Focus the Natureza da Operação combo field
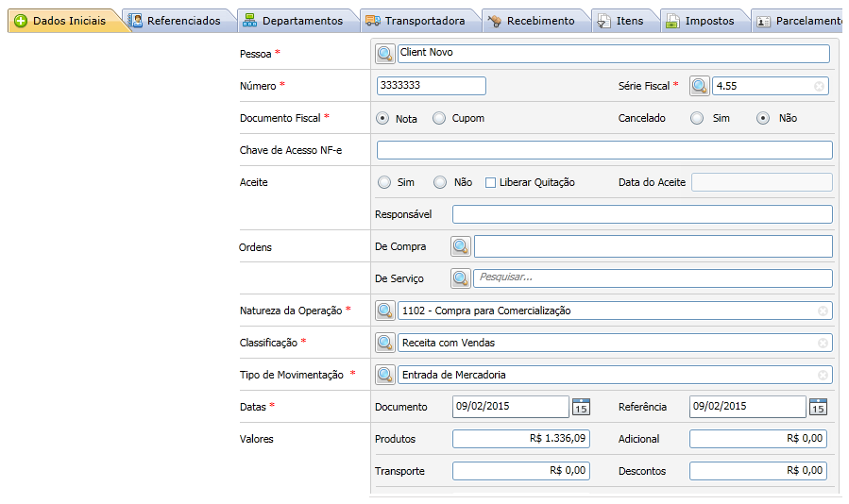The height and width of the screenshot is (504, 849). (615, 311)
